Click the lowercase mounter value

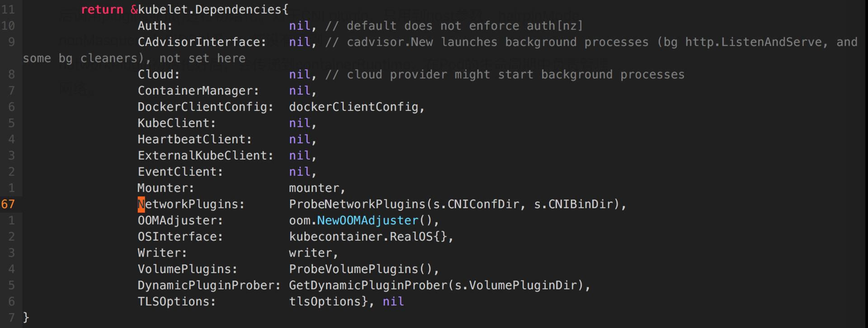pos(314,188)
